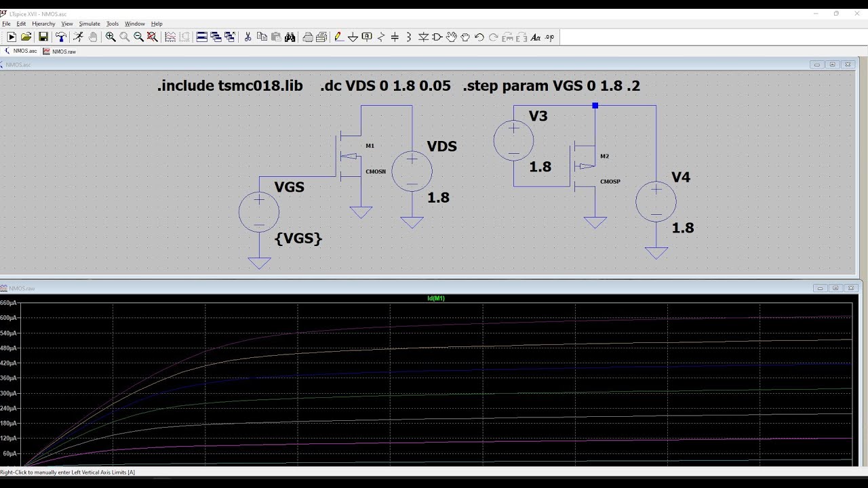The image size is (868, 488).
Task: Click the Autorange plot icon
Action: point(170,37)
